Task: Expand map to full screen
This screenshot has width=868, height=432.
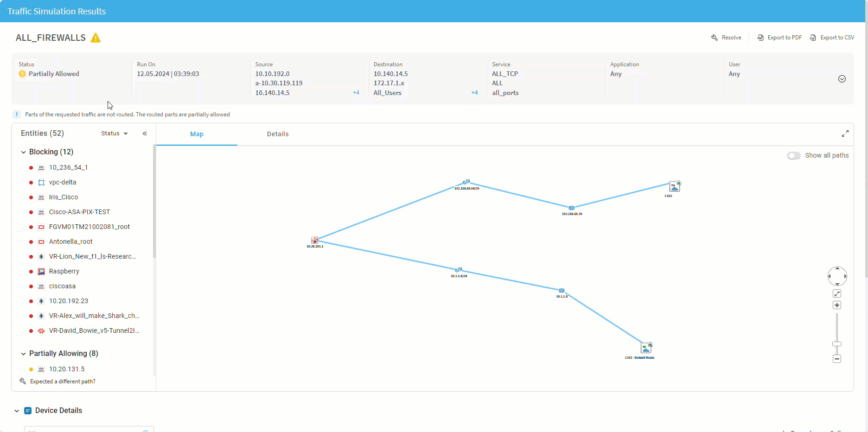Action: click(x=845, y=133)
